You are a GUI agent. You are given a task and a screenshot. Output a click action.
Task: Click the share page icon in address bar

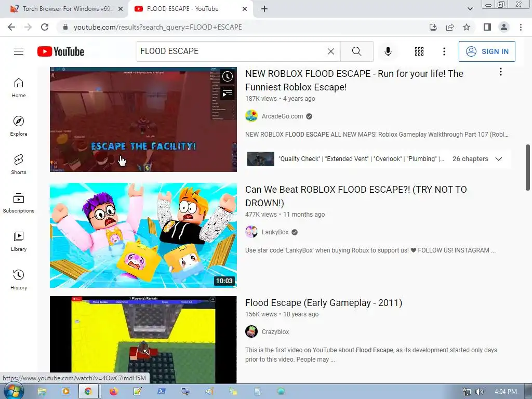(x=450, y=27)
